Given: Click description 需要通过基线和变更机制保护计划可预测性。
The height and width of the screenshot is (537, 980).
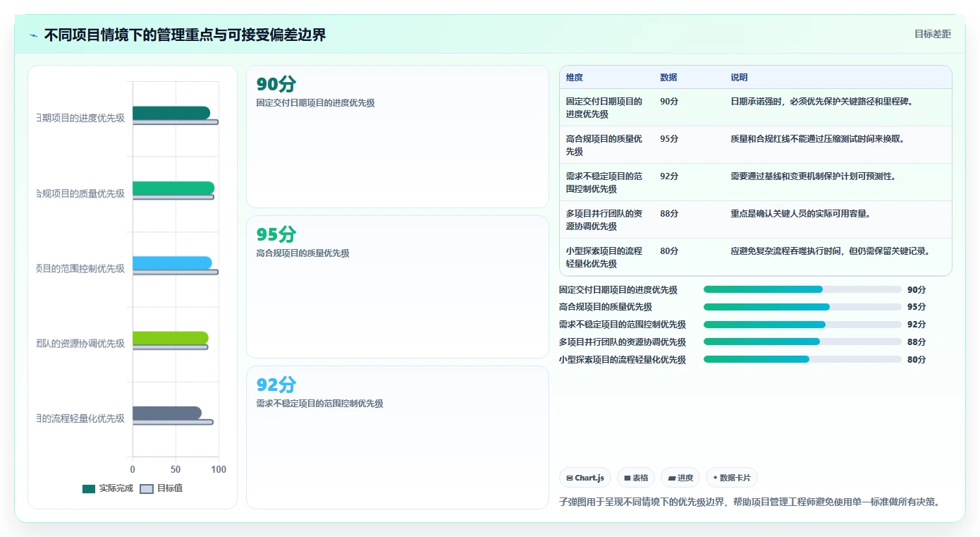Looking at the screenshot, I should [814, 176].
